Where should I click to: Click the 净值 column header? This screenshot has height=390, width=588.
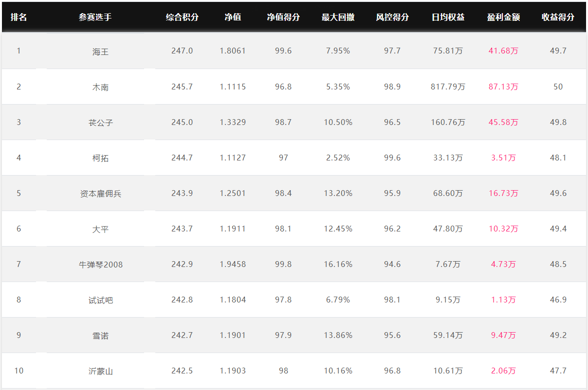tap(233, 18)
